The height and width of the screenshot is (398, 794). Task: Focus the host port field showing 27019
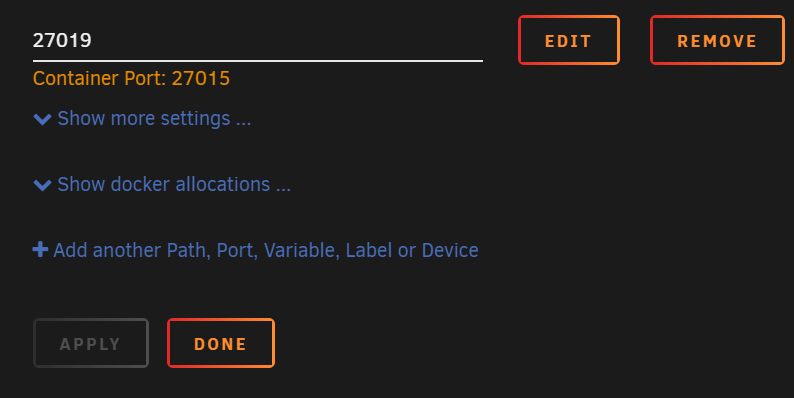[x=258, y=40]
